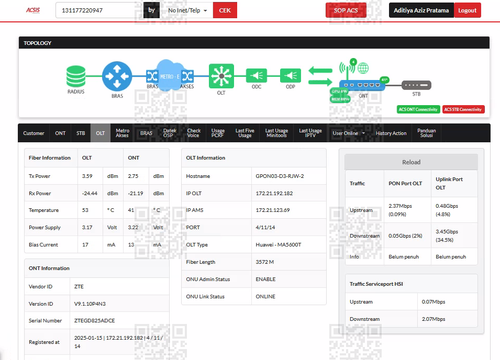500x360 pixels.
Task: Expand the User Online dropdown menu
Action: (348, 133)
